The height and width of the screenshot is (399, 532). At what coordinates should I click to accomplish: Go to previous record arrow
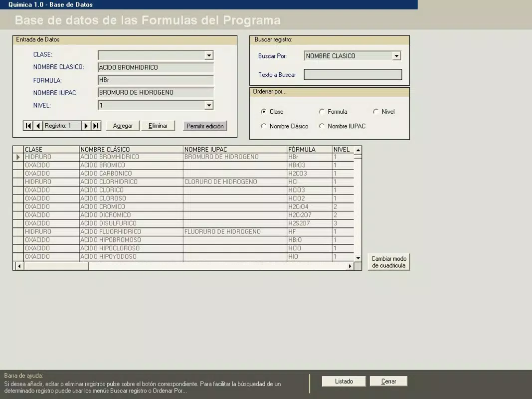[38, 126]
